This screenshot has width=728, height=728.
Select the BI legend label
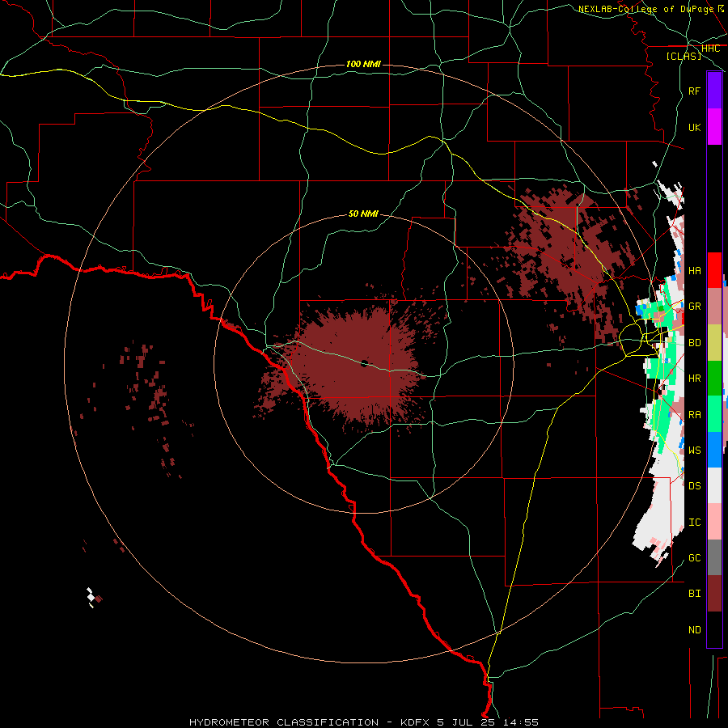tap(694, 594)
